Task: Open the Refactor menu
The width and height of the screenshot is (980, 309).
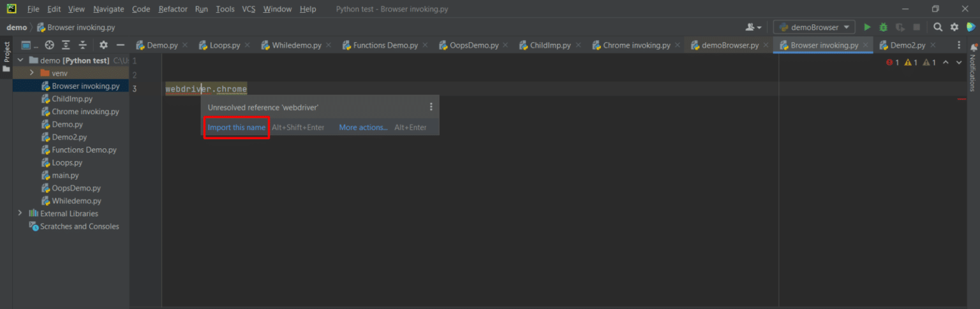Action: (x=173, y=9)
